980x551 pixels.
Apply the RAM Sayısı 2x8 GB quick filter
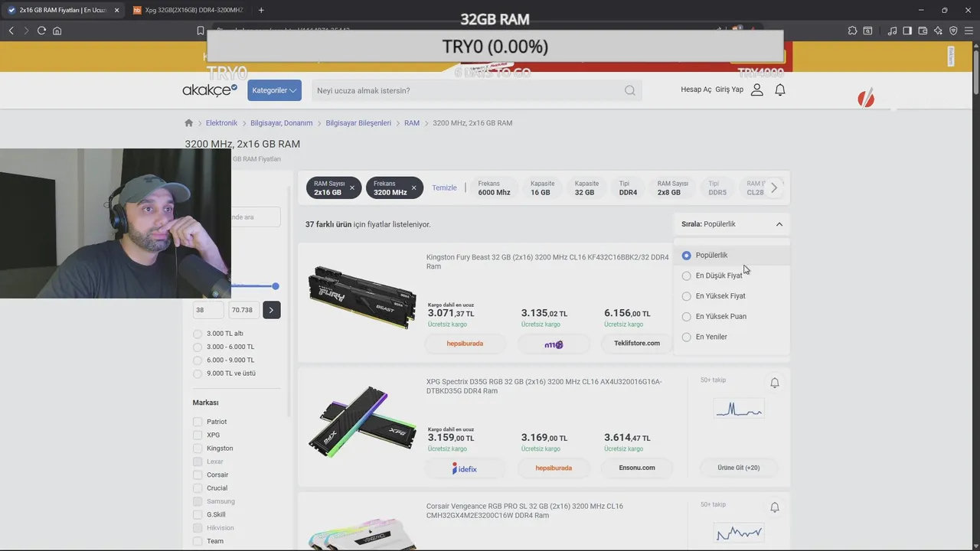click(673, 188)
